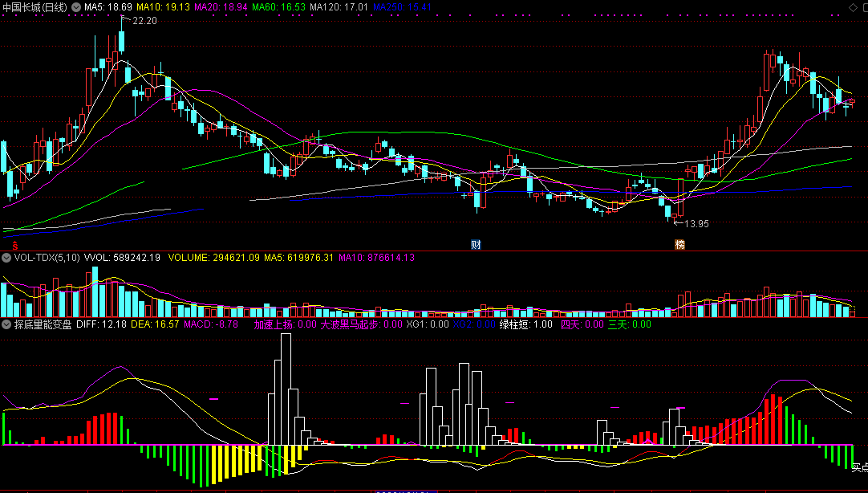Select the XG2: 0.00 label
Screen dimensions: 868x493
click(x=474, y=324)
